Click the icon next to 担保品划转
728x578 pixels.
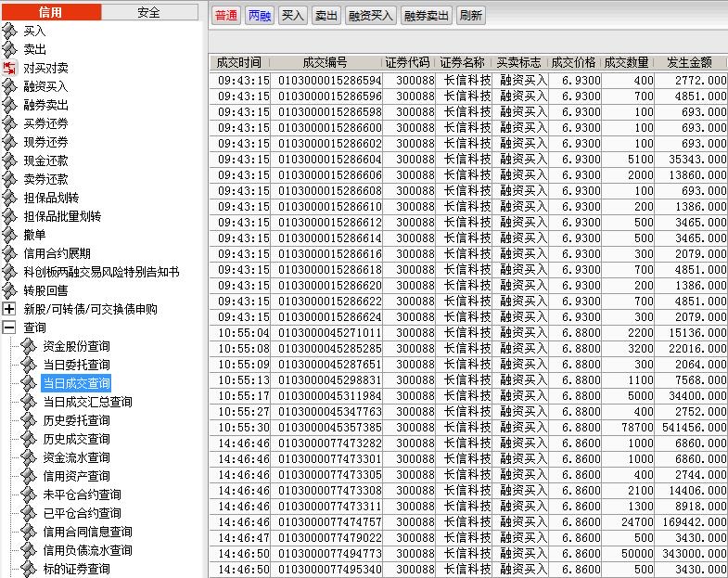point(9,198)
